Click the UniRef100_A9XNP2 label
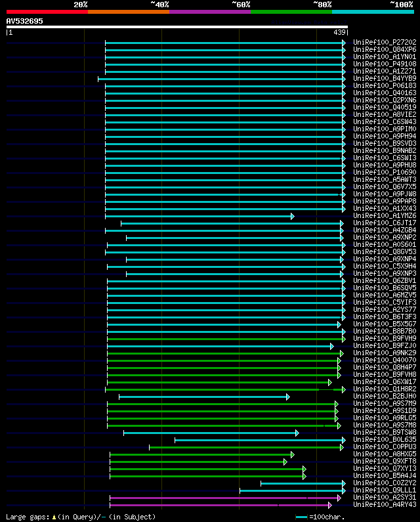Viewport: 420px width, 522px height. pos(385,238)
